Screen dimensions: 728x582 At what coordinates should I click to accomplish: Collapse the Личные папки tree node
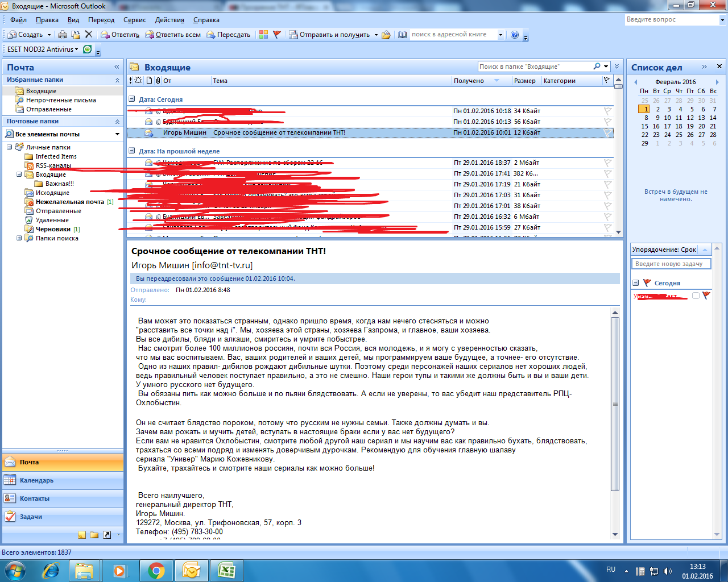pyautogui.click(x=10, y=147)
